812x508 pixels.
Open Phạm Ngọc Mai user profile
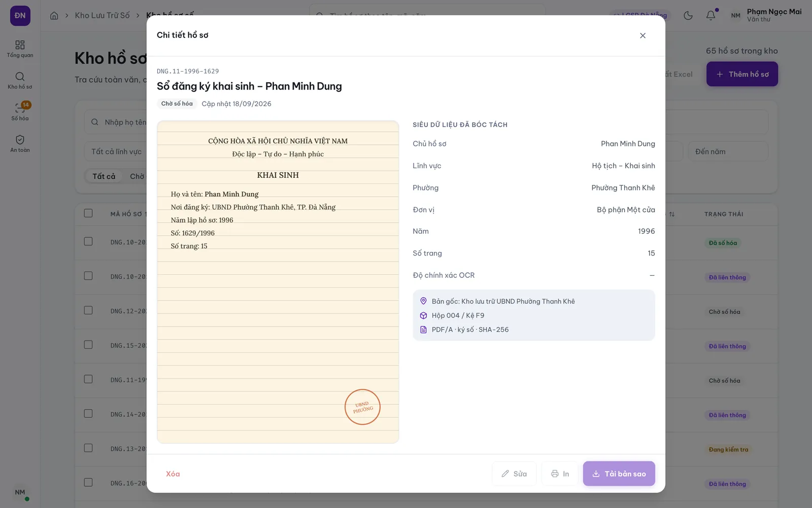click(766, 16)
